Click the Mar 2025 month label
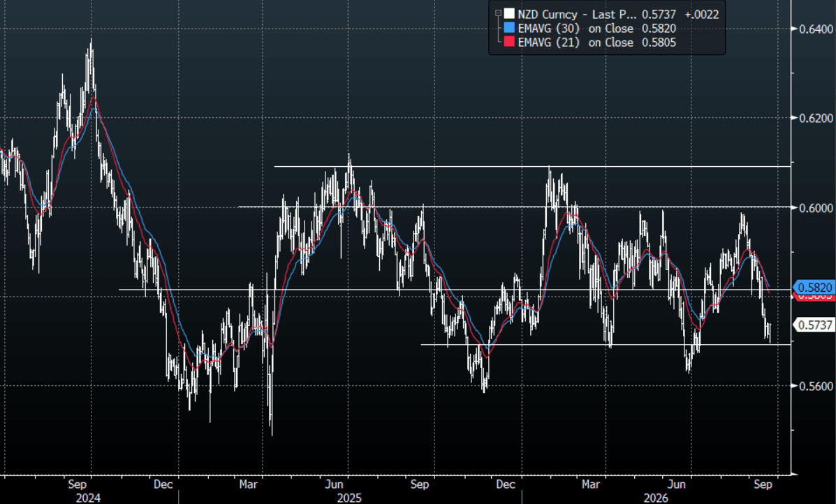The width and height of the screenshot is (836, 504). coord(249,484)
